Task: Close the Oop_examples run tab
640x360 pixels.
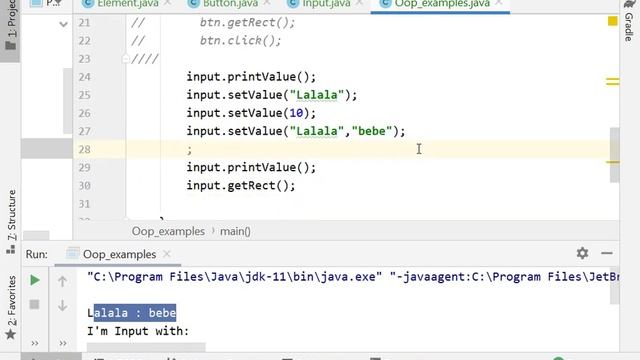Action: point(167,254)
